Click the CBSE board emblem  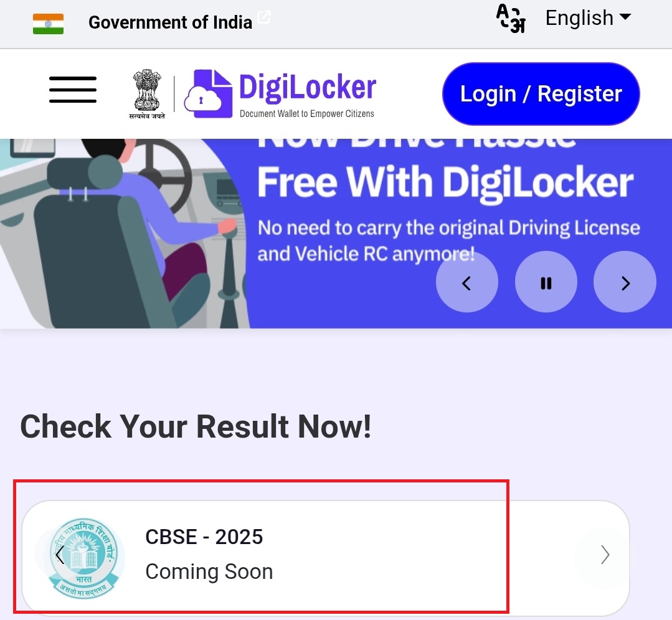pos(83,558)
